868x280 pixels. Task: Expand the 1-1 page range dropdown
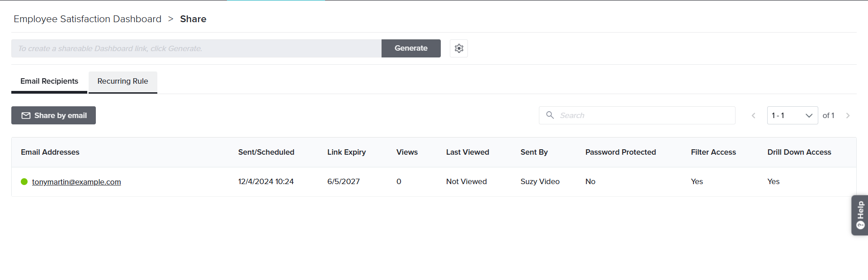[792, 116]
